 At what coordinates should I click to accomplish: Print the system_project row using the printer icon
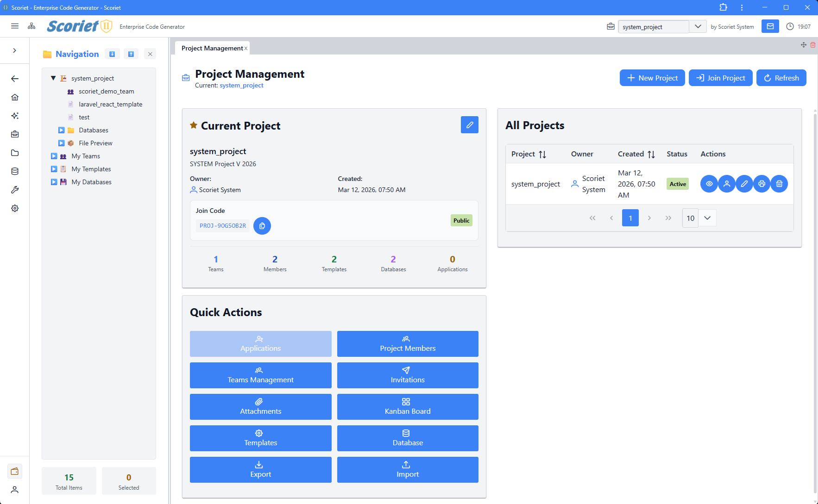click(x=761, y=184)
